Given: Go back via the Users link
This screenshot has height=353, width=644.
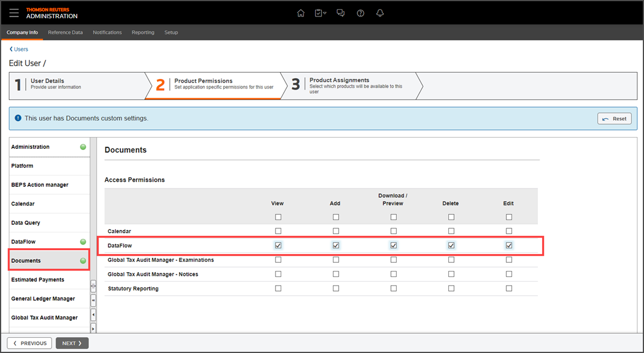Looking at the screenshot, I should [x=19, y=49].
